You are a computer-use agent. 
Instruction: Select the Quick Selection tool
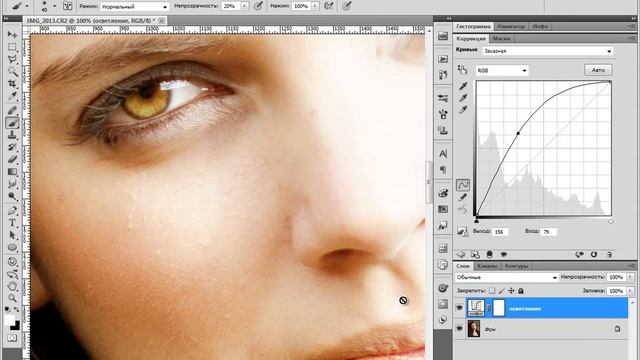[12, 72]
